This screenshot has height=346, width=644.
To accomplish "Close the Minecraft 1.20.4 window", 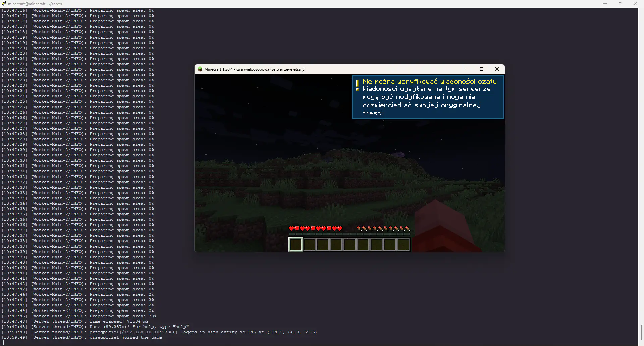I will coord(497,69).
